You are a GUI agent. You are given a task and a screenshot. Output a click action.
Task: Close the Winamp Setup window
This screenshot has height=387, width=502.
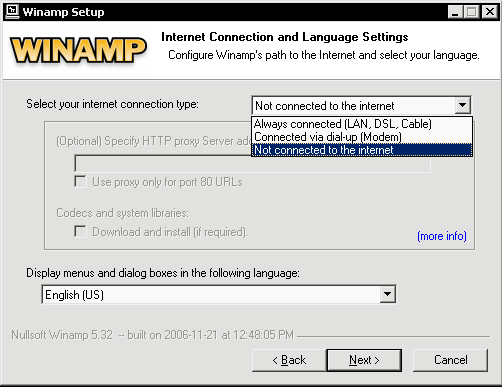coord(490,12)
